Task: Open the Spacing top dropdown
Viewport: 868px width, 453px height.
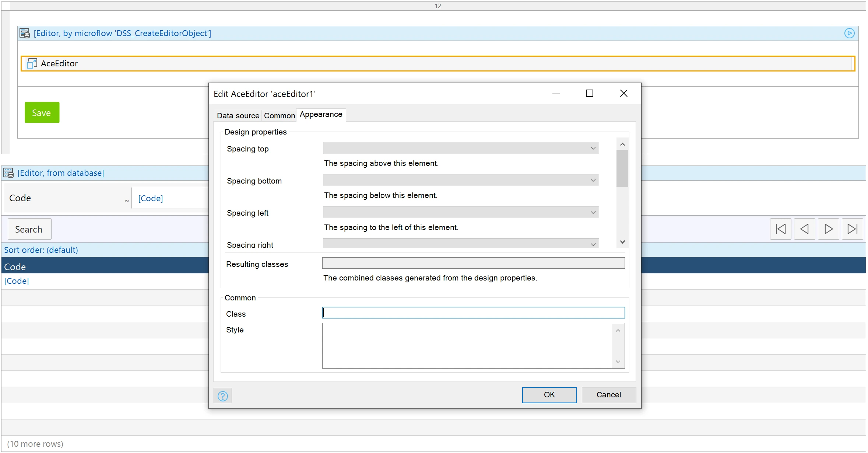Action: coord(461,148)
